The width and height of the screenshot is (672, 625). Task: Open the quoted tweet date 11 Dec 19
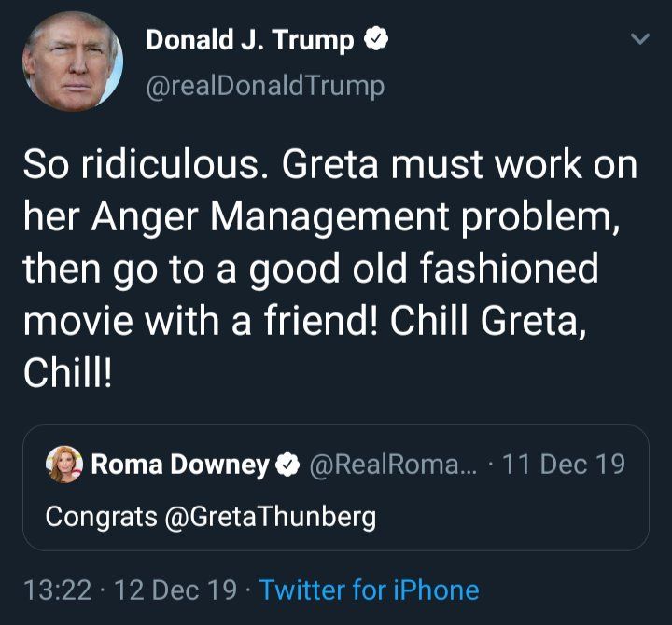(563, 464)
